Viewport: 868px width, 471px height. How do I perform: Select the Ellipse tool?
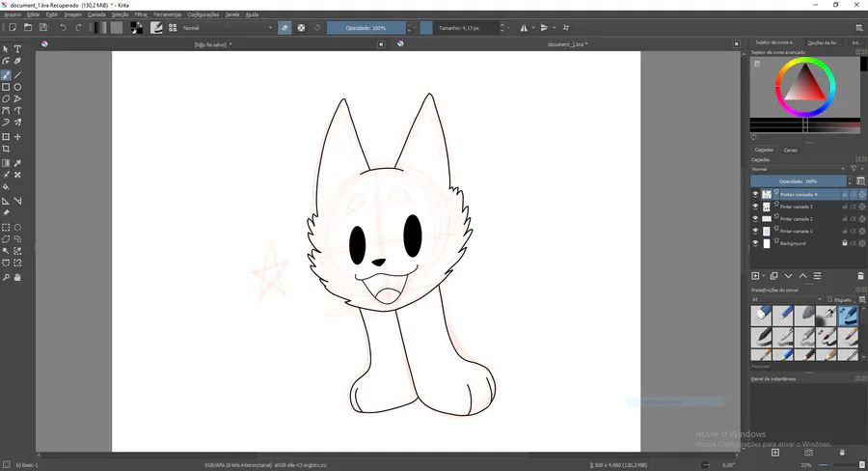click(17, 87)
